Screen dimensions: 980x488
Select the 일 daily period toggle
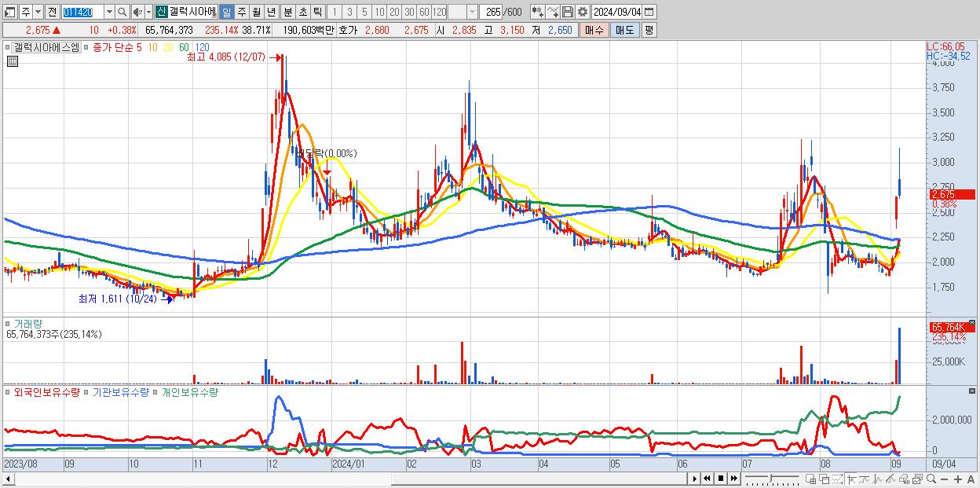[226, 12]
